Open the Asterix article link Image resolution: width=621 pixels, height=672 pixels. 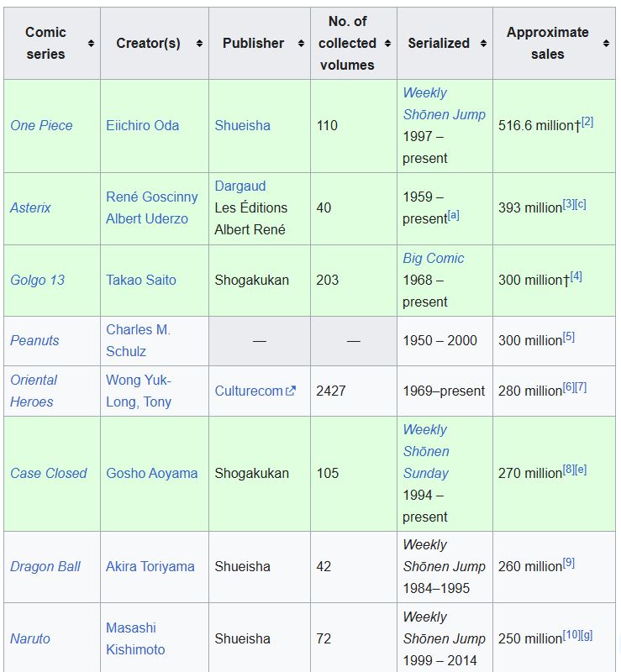click(x=30, y=207)
